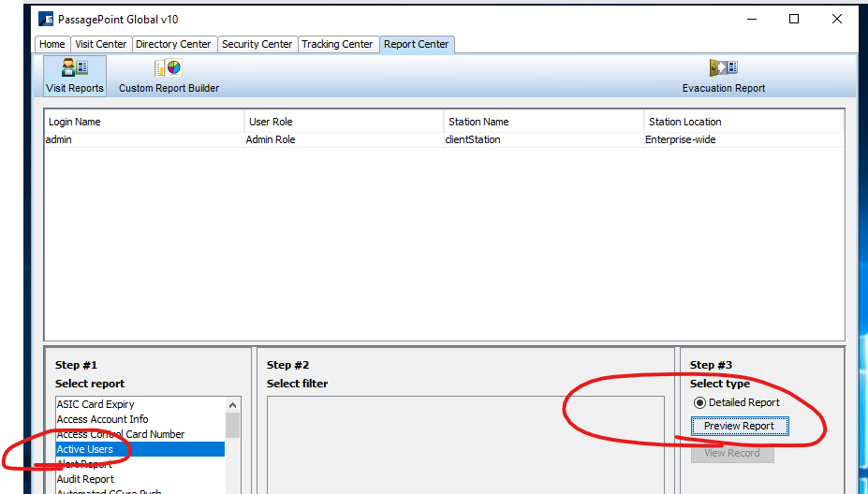Choose Audit Report in the list
This screenshot has height=494, width=868.
[x=140, y=479]
